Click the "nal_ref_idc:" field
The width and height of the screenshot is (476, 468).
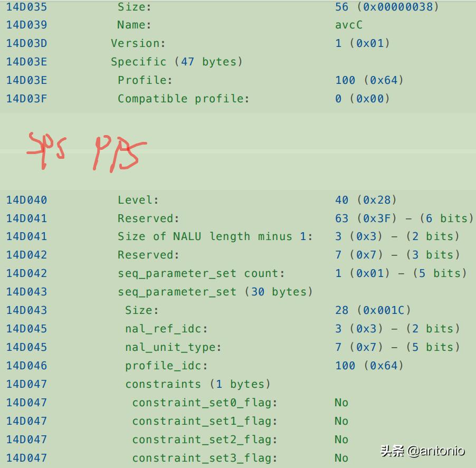coord(166,329)
